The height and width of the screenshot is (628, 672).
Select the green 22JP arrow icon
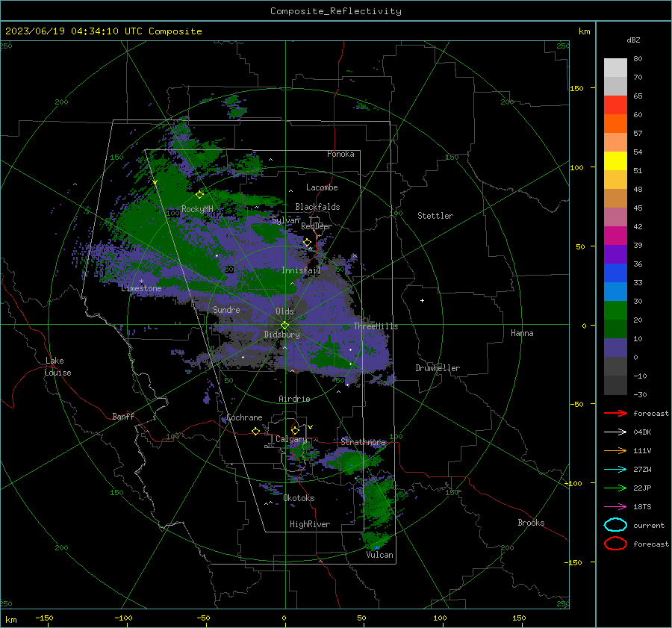(x=615, y=488)
